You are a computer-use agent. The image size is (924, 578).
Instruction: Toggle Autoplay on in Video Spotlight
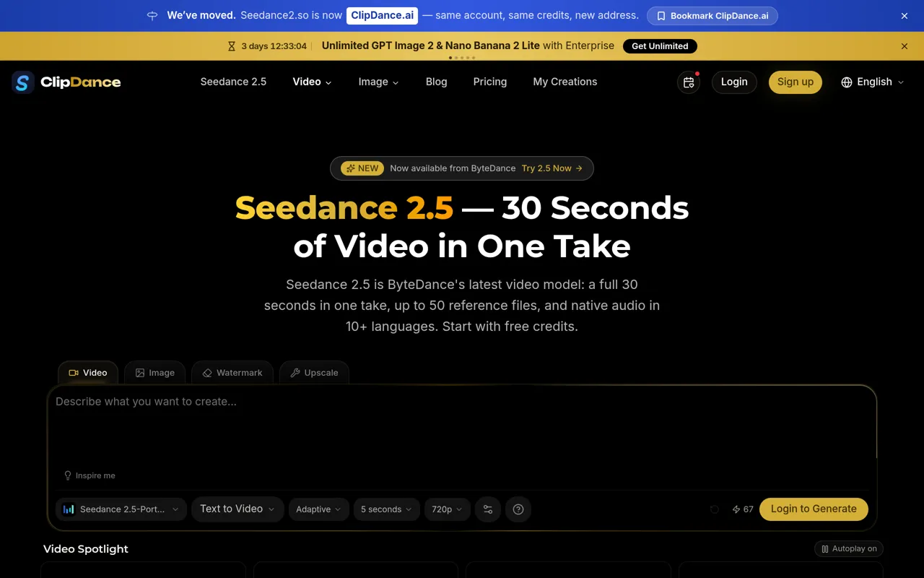coord(849,549)
